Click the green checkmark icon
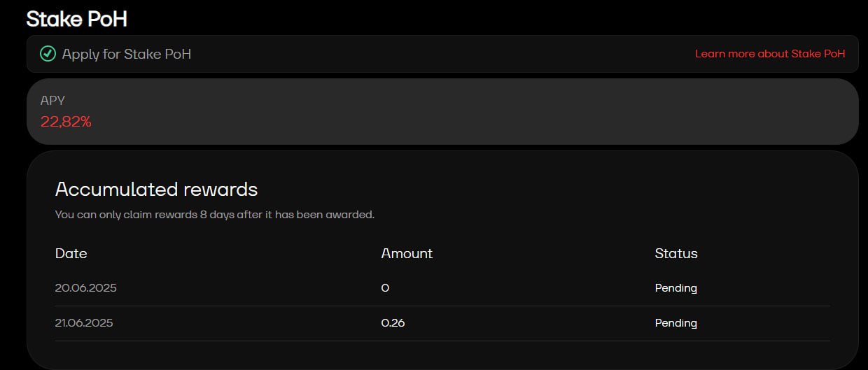 tap(48, 54)
